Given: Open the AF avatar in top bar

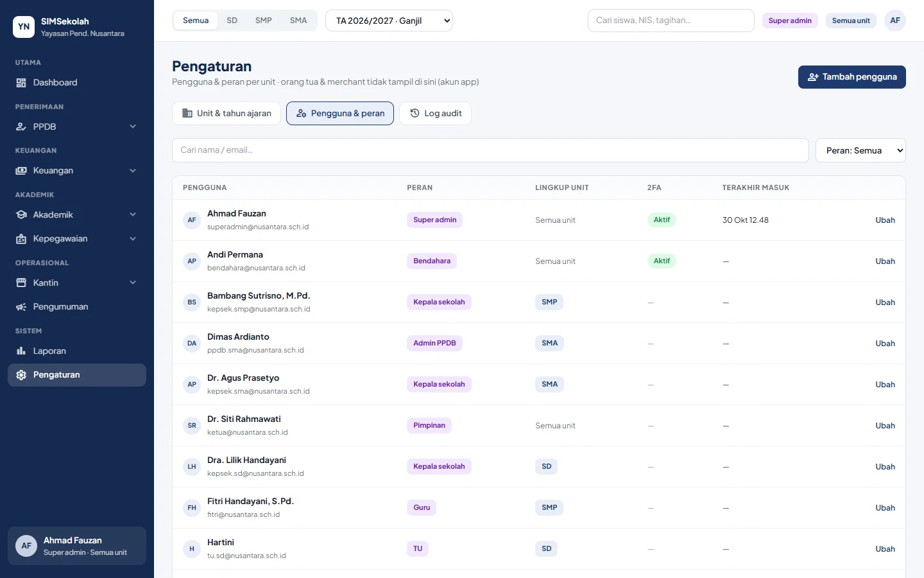Looking at the screenshot, I should click(895, 21).
